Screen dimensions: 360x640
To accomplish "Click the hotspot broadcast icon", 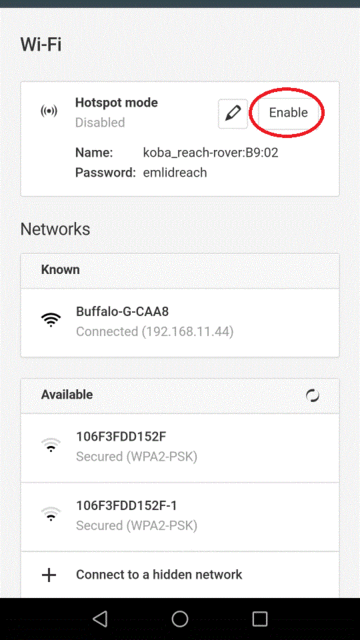I will click(49, 111).
